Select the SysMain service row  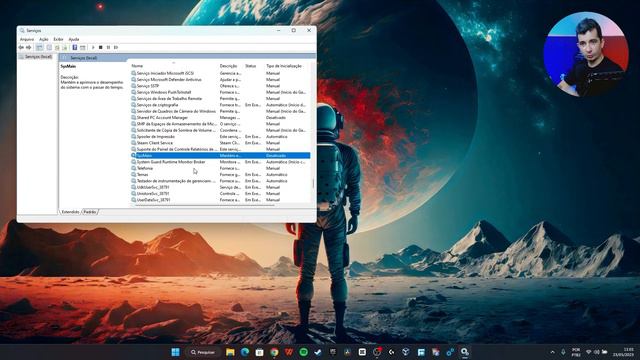pos(220,156)
